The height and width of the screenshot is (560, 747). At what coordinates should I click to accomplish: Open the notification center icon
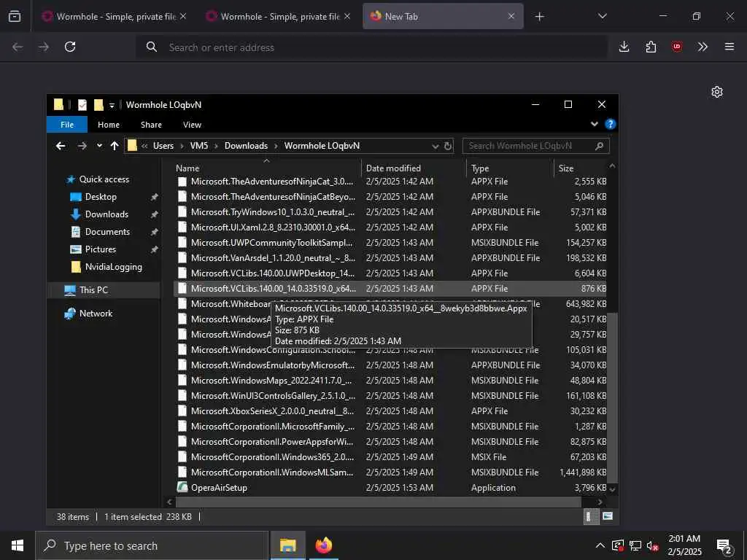[724, 547]
